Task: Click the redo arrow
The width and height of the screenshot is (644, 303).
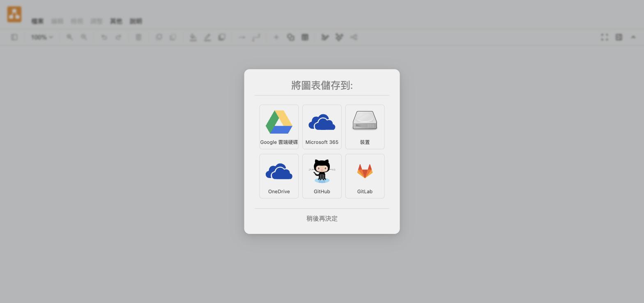Action: [118, 37]
